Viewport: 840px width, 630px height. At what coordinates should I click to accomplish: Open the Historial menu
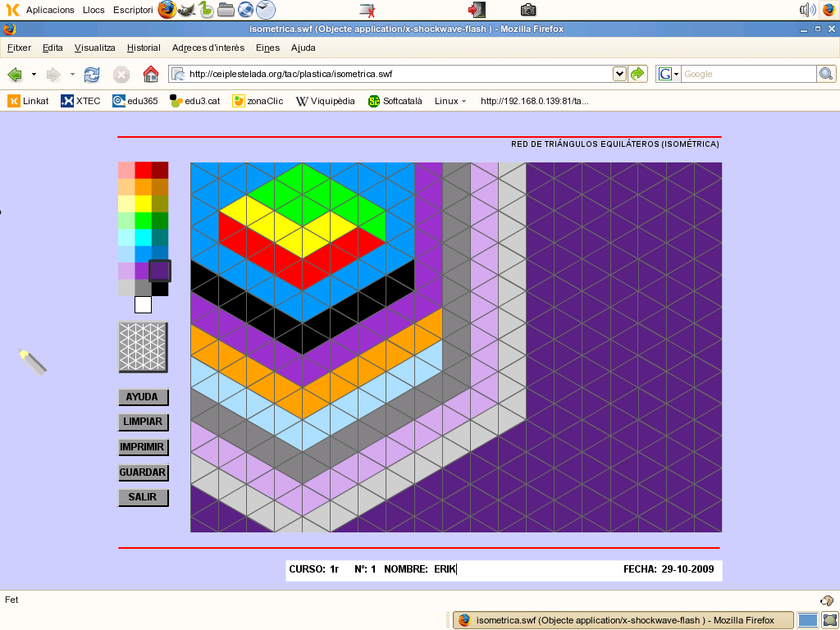tap(144, 48)
